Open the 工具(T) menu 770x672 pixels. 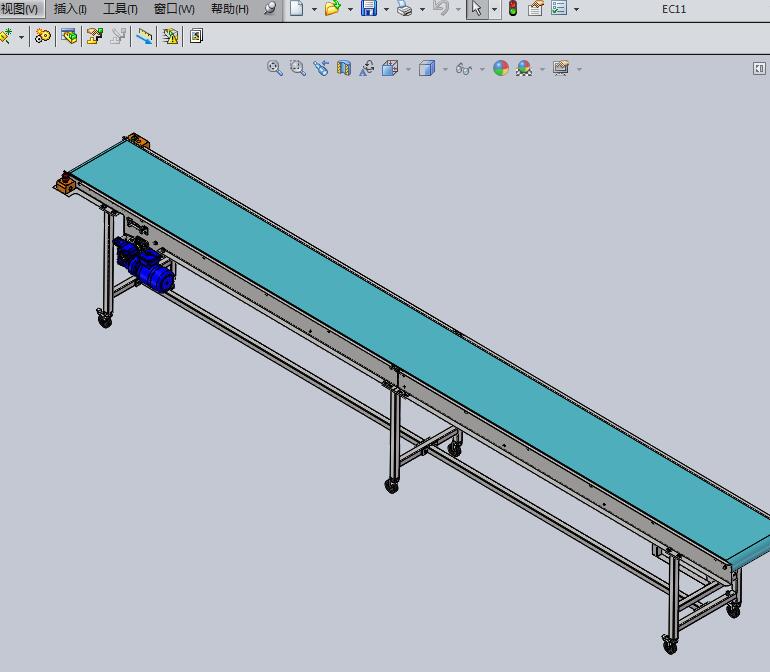[120, 9]
